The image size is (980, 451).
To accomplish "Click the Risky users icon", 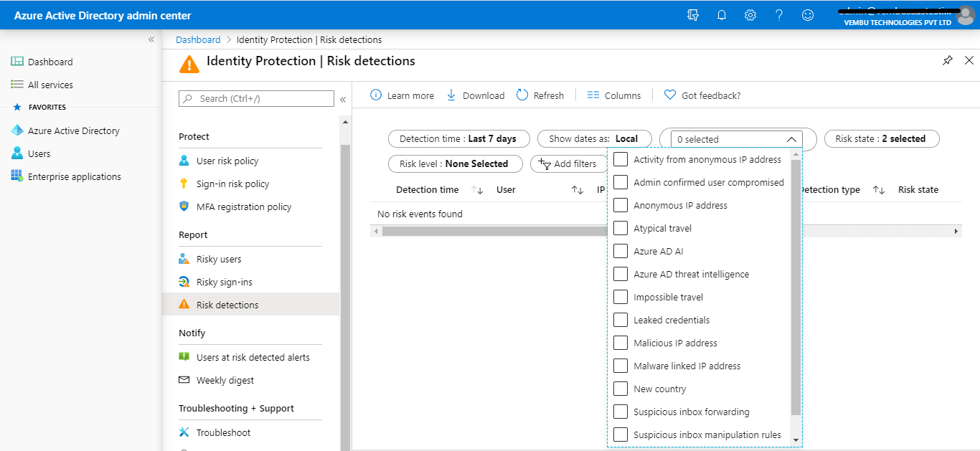I will (184, 259).
